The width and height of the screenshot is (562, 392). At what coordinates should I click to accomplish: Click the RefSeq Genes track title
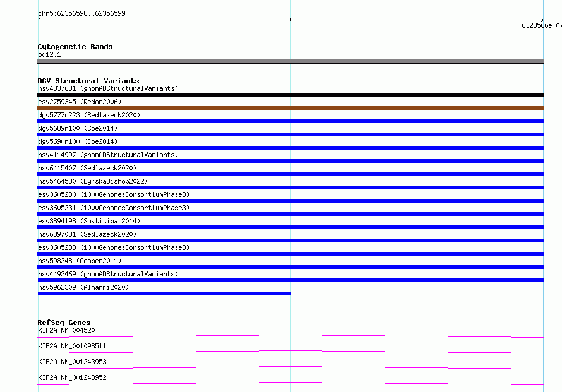coord(64,323)
